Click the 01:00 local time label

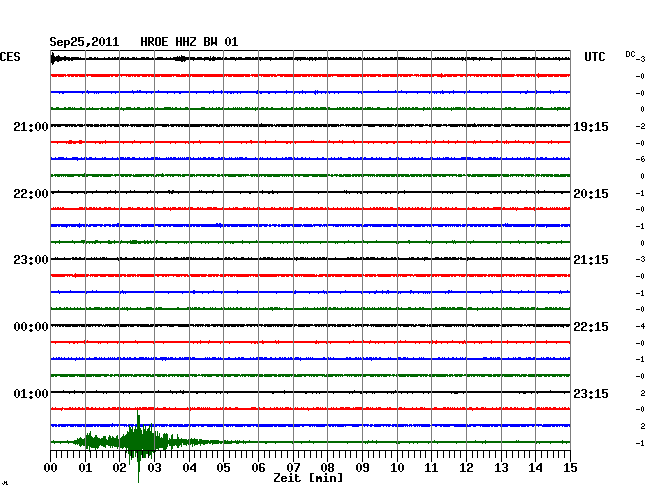[31, 393]
